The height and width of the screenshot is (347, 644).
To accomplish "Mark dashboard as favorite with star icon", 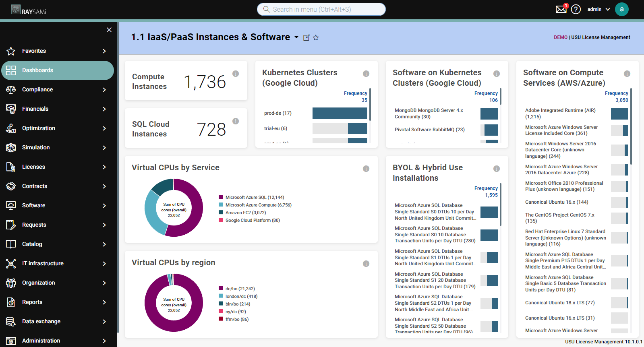I will (316, 37).
